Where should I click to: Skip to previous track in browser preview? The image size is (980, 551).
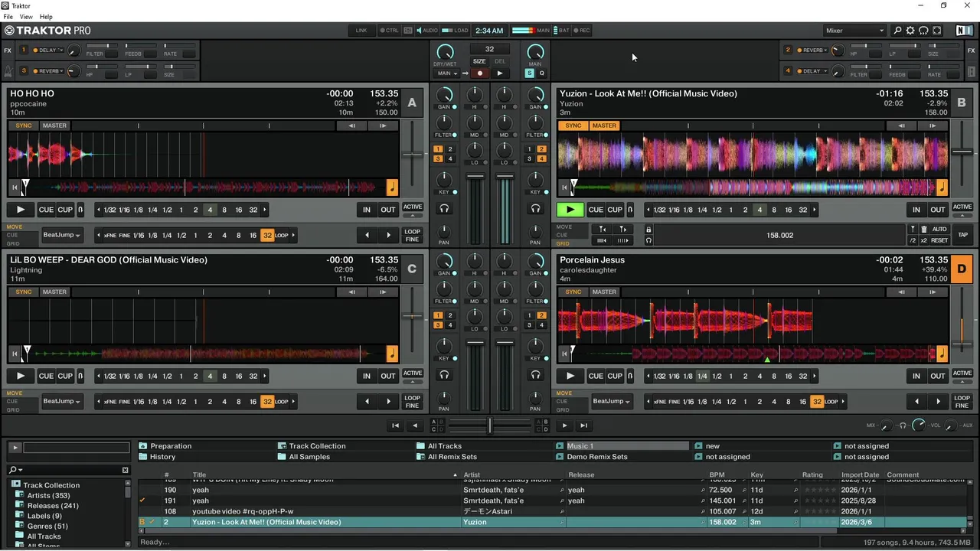tap(395, 425)
